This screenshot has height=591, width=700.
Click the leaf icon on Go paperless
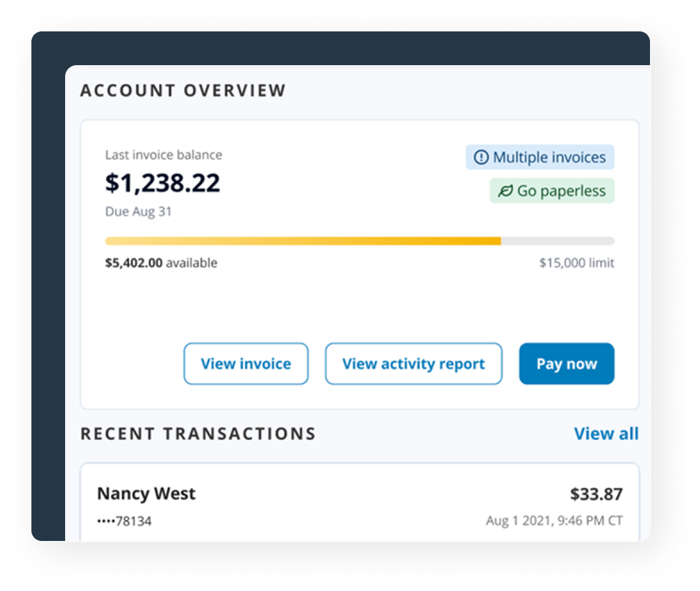click(505, 191)
